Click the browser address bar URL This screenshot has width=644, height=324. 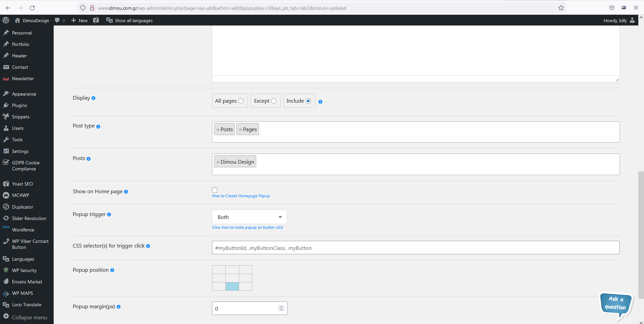(222, 8)
